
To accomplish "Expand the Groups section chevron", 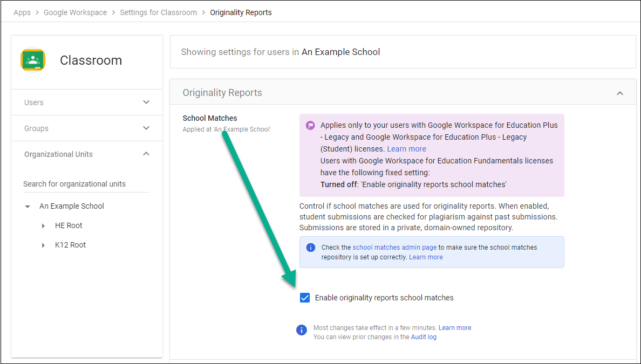I will click(146, 128).
